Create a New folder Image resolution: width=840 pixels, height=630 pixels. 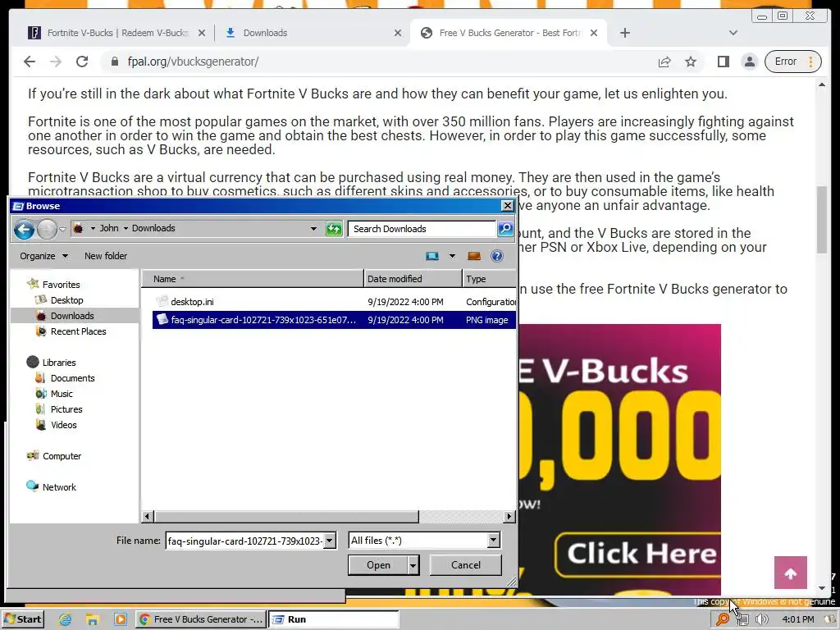[x=106, y=256]
